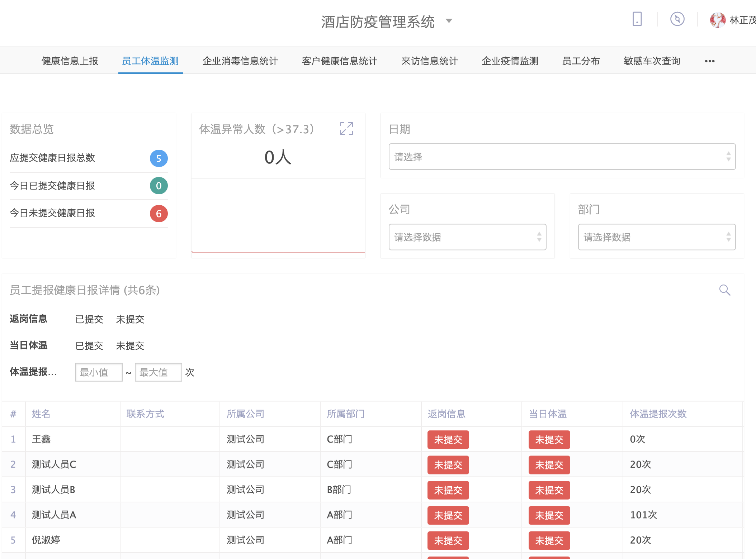Click B部门 cell in row 3
Screen dimensions: 756x559
(339, 489)
